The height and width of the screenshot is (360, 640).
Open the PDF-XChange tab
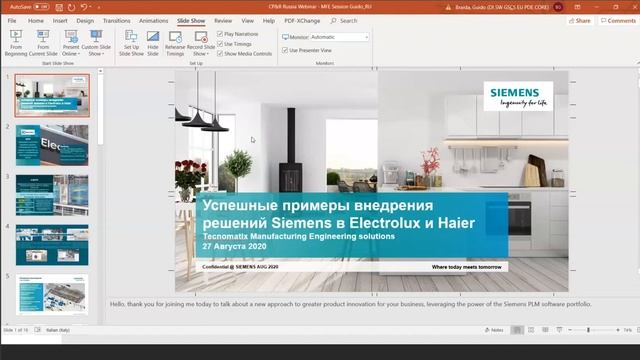click(302, 20)
